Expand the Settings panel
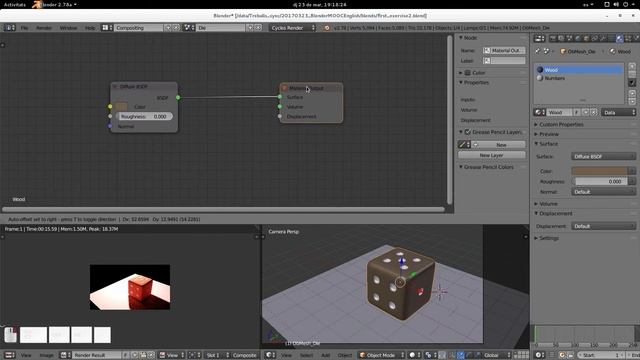This screenshot has height=360, width=640. click(x=536, y=238)
